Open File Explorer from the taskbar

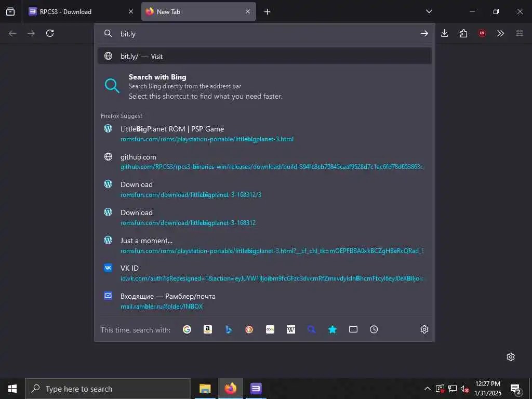tap(205, 389)
